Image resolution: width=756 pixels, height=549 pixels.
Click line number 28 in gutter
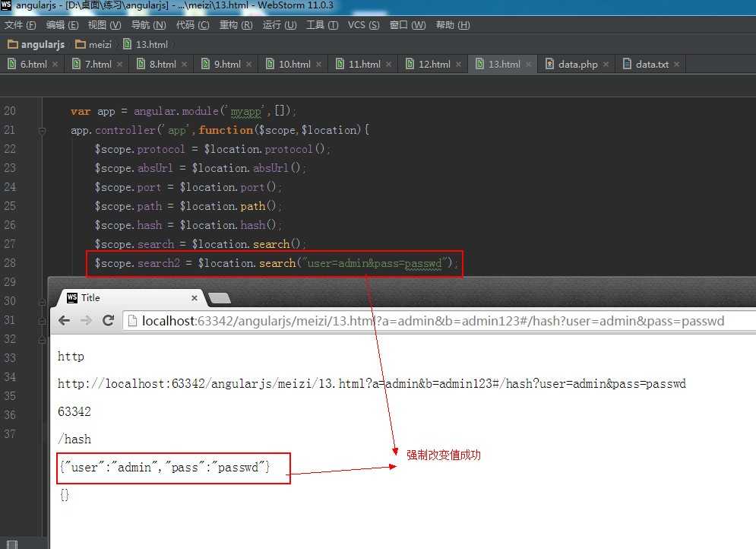10,263
